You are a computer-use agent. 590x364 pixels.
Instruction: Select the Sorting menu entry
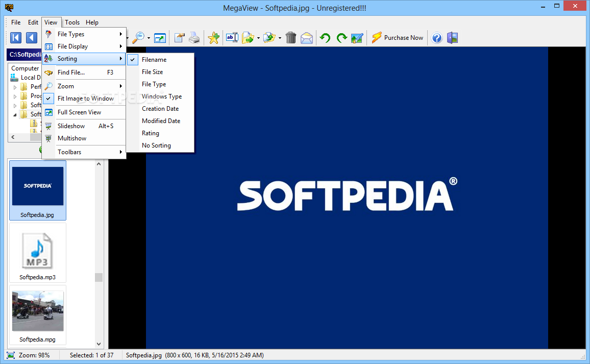pyautogui.click(x=84, y=59)
